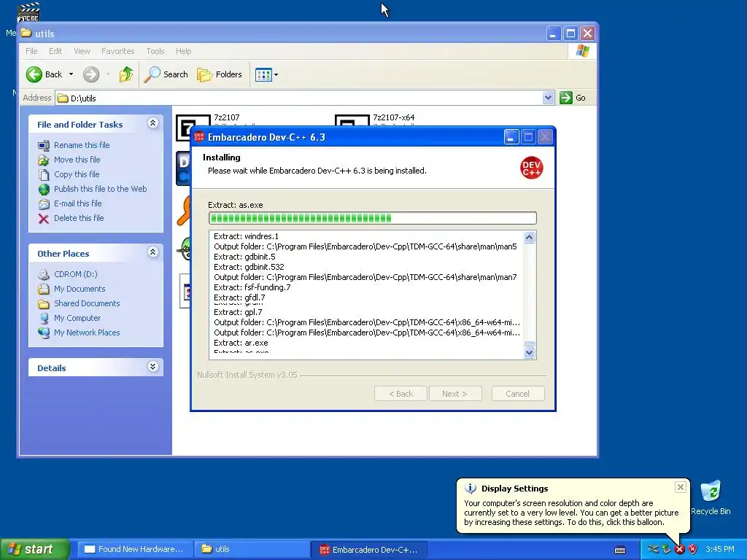
Task: Open the Help menu
Action: pyautogui.click(x=183, y=51)
